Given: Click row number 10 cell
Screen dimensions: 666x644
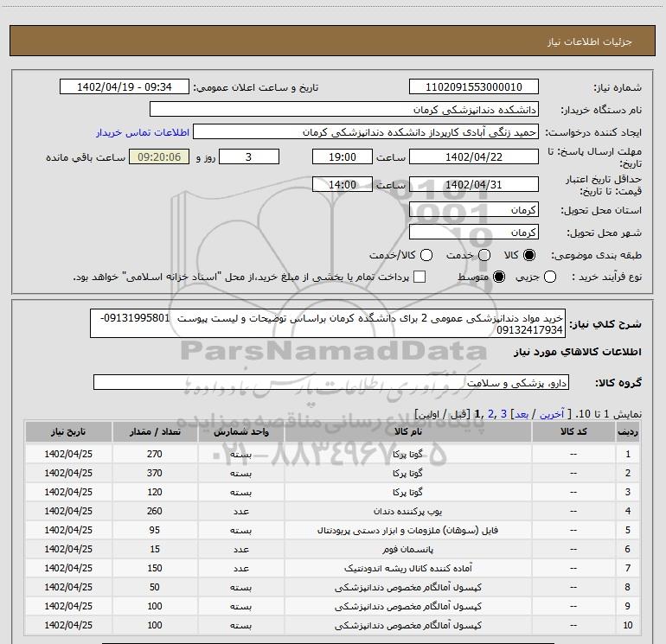Looking at the screenshot, I should tap(628, 625).
